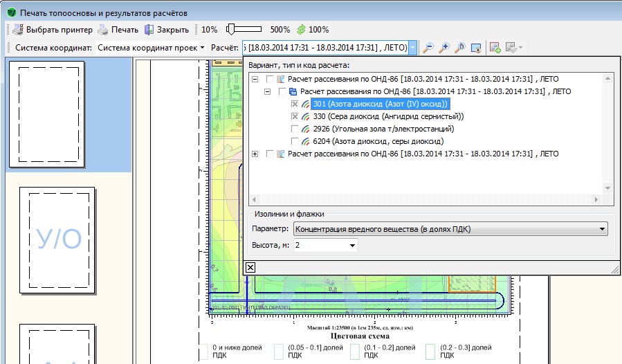Close the dropdown panel with the X icon
The image size is (622, 364).
(250, 268)
